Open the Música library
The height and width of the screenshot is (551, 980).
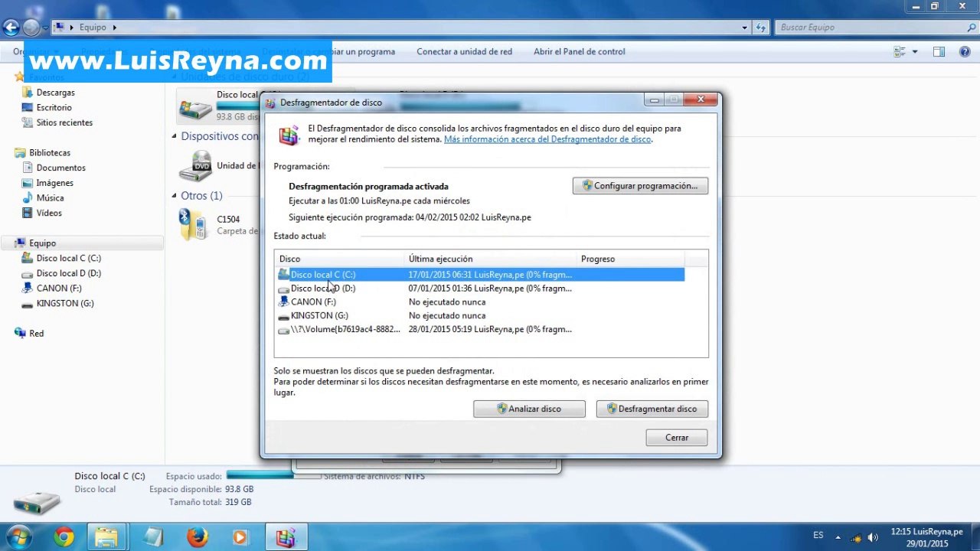[50, 198]
